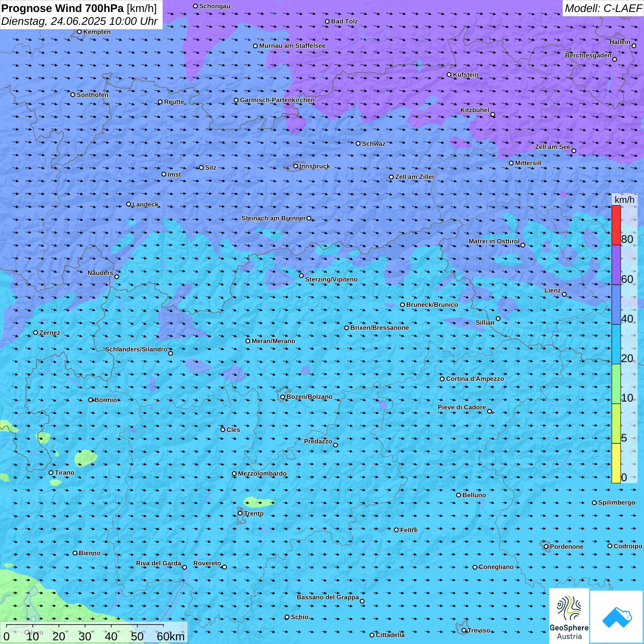Select the purple 60 km/h legend color
Viewport: 644px width, 644px height.
tap(616, 265)
